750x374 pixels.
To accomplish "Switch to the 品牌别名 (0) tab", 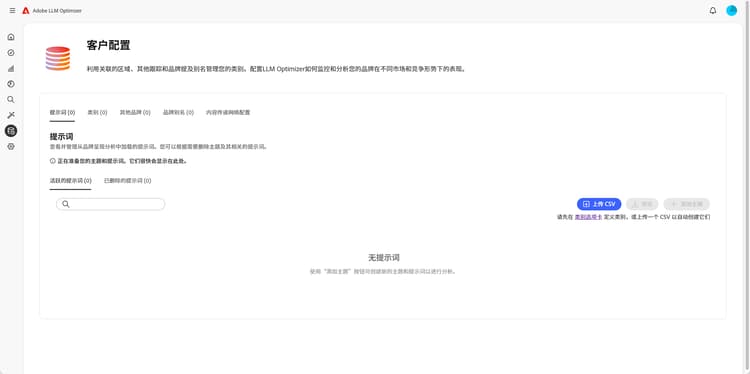I will [178, 112].
